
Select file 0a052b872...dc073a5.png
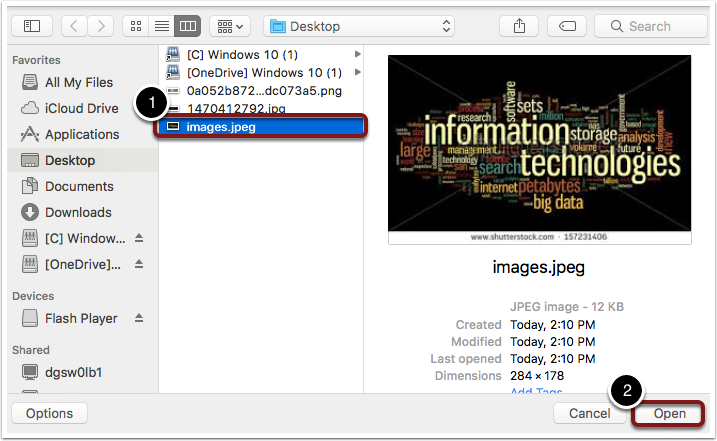(262, 91)
